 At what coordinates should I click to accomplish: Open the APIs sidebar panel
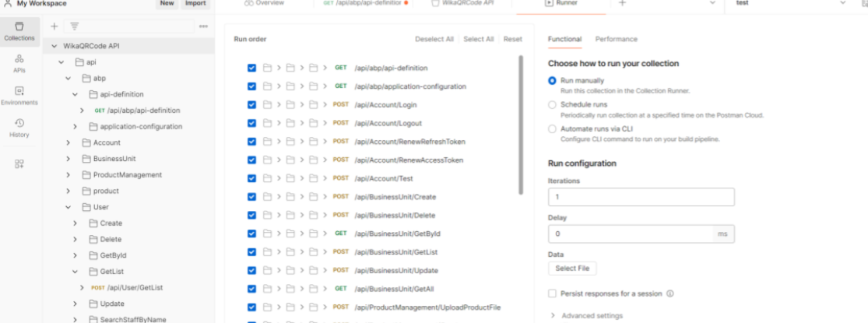(x=19, y=64)
